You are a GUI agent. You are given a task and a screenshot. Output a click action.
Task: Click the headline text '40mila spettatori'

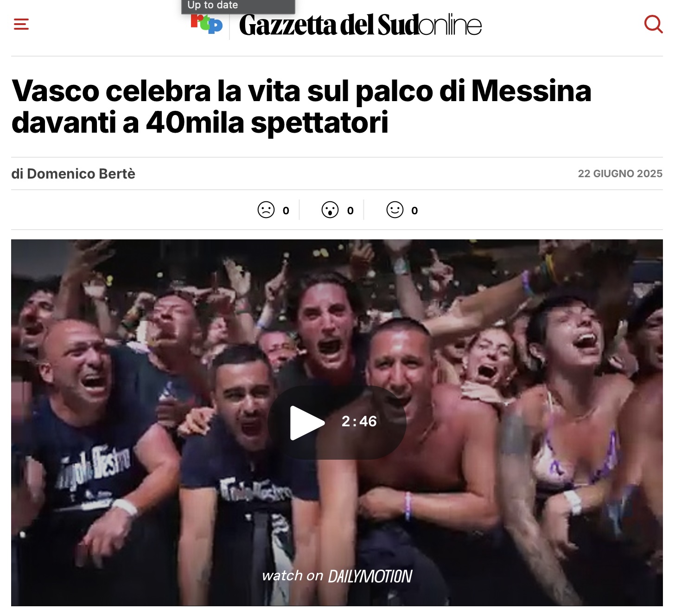tap(267, 122)
